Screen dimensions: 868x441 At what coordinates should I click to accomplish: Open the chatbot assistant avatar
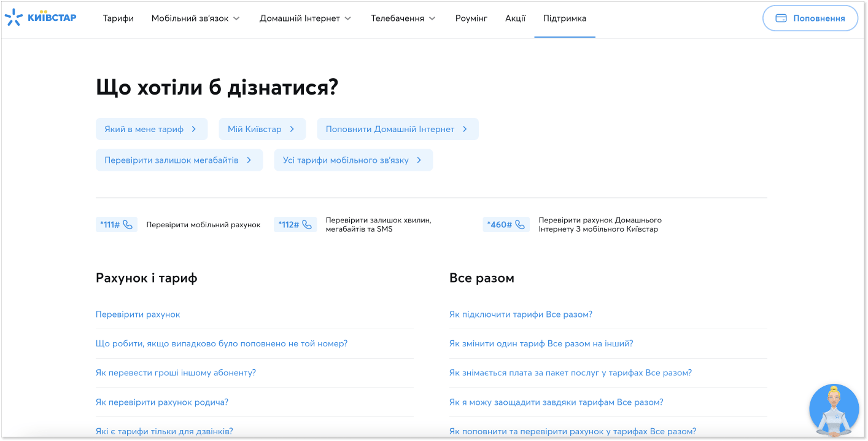(x=834, y=410)
